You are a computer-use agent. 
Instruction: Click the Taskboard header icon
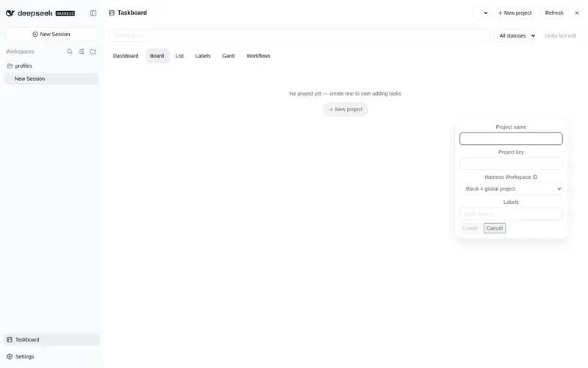pos(112,13)
